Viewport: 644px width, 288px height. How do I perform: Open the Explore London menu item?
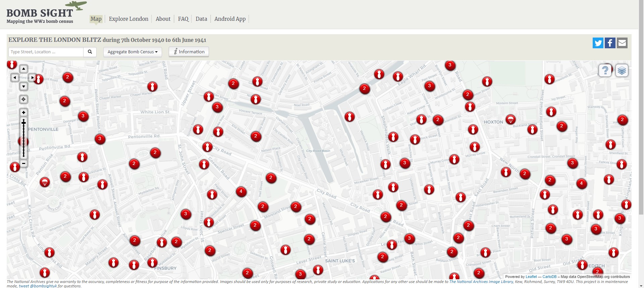point(128,19)
